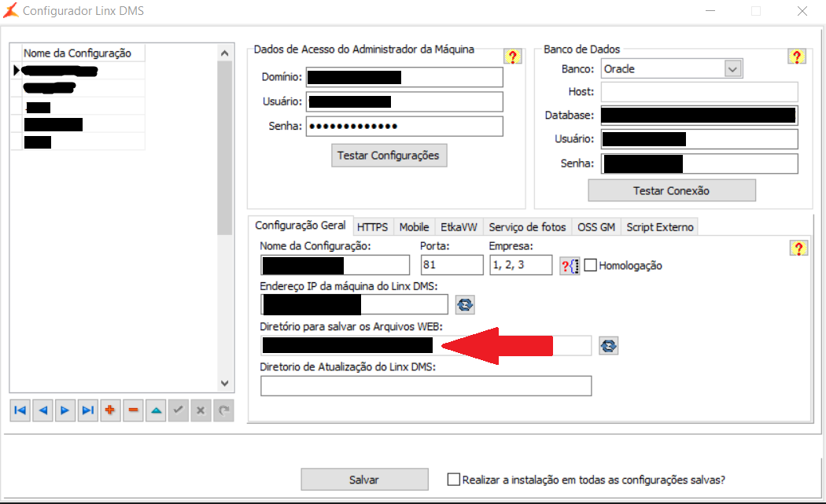Click the configuration list scrollbar thumb
The height and width of the screenshot is (504, 826).
click(224, 148)
